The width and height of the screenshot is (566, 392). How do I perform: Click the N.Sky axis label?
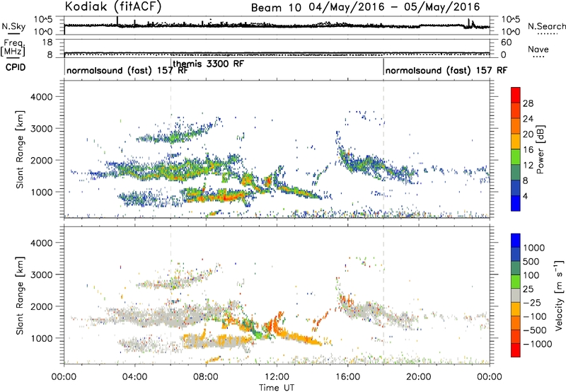13,26
